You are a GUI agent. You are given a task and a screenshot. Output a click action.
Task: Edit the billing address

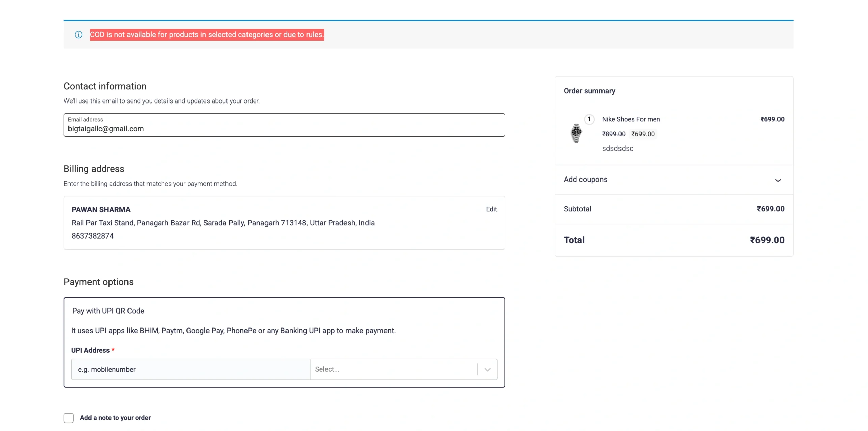point(491,209)
